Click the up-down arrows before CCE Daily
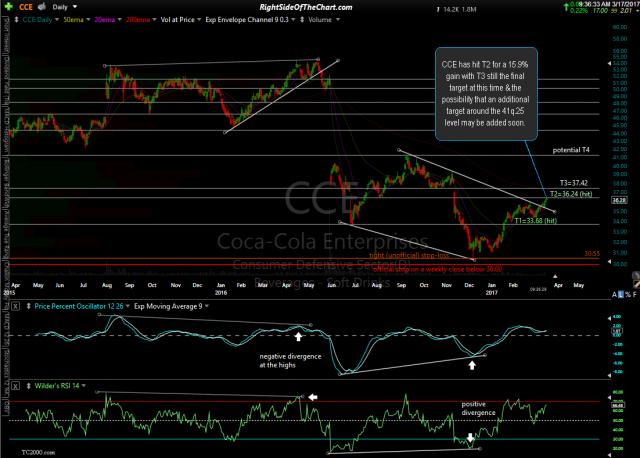 coord(16,20)
